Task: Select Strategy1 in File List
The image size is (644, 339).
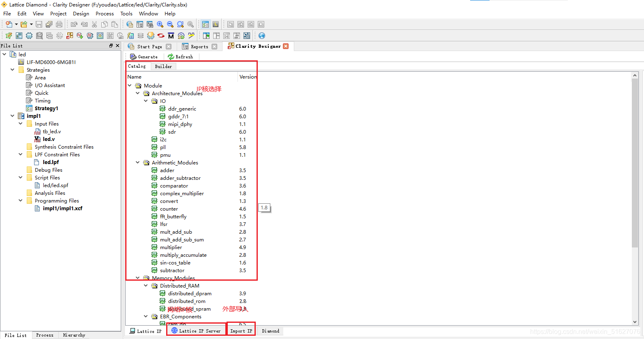Action: [46, 108]
